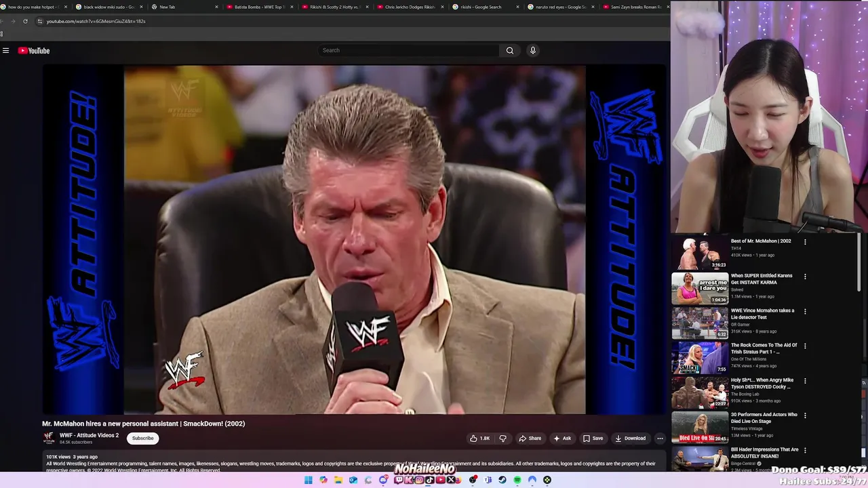This screenshot has height=488, width=868.
Task: Close the 'rikishi - Google Search' tab
Action: click(517, 7)
